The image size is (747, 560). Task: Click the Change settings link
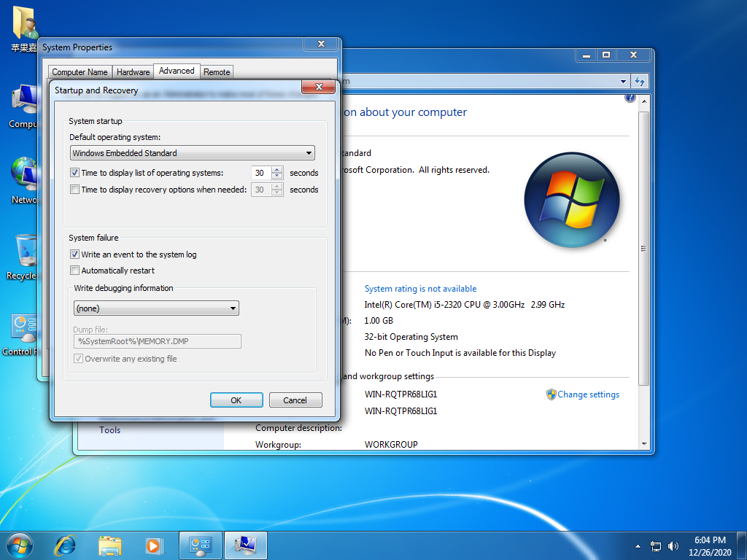click(x=588, y=394)
